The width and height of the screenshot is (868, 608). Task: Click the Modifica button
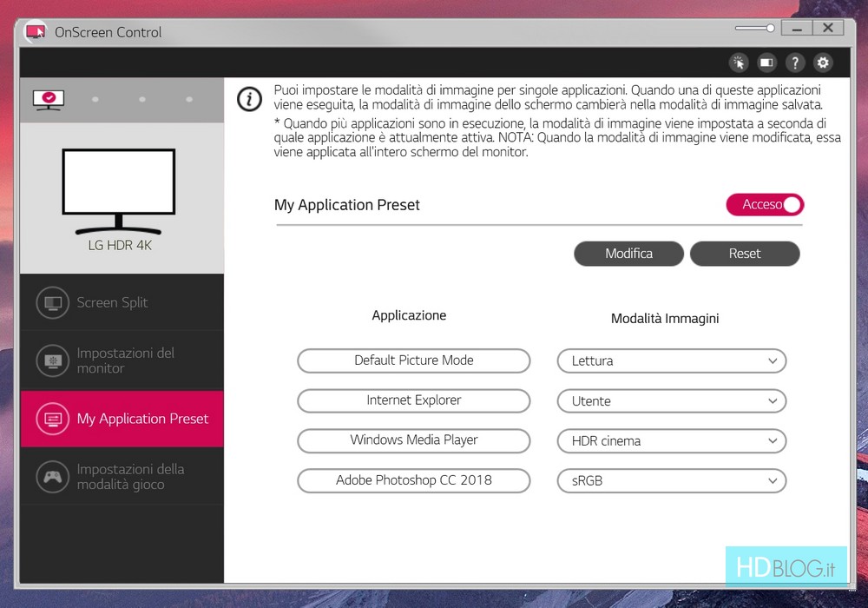click(x=628, y=254)
